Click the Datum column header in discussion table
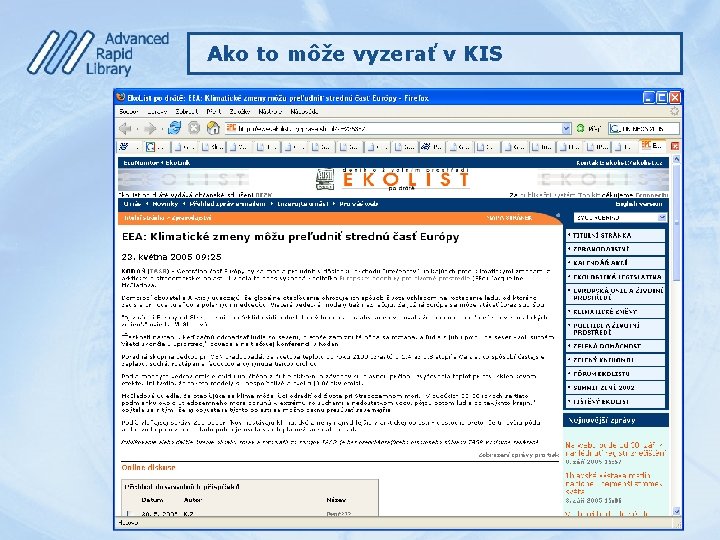The width and height of the screenshot is (720, 540). point(152,500)
